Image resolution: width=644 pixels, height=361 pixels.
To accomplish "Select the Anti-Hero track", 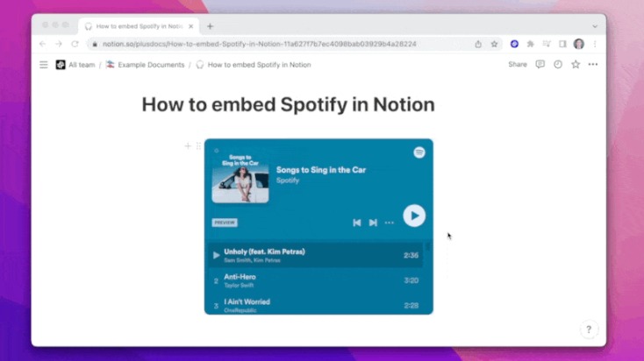I will 316,280.
